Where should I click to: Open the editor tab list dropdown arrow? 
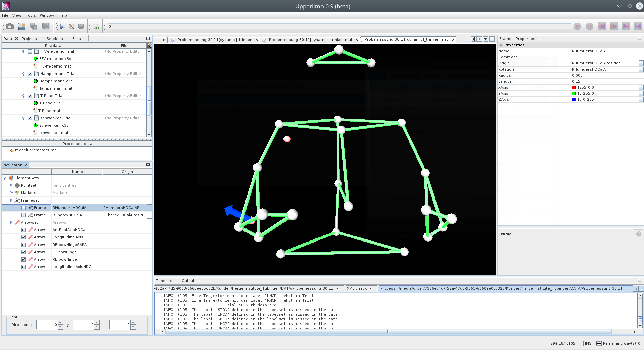[x=486, y=39]
